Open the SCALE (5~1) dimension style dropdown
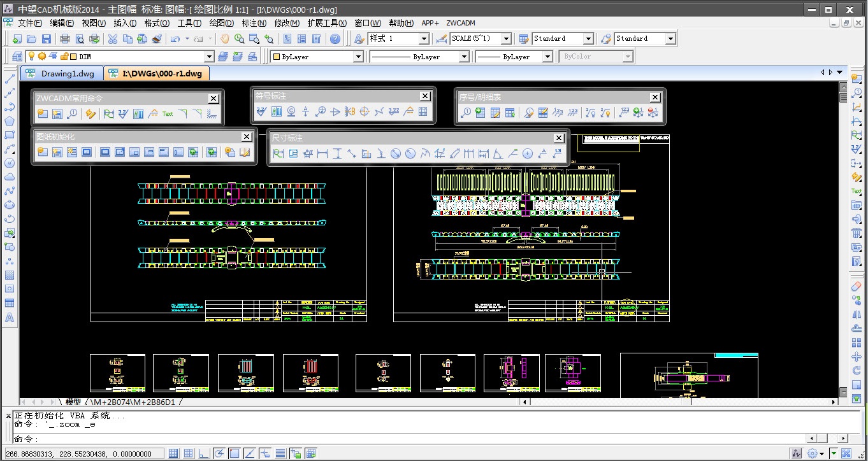This screenshot has height=461, width=868. point(506,39)
